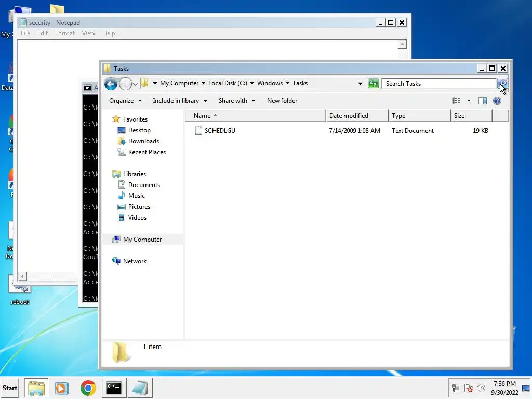Click the Tasks window title folder icon
The width and height of the screenshot is (532, 399).
coord(107,68)
